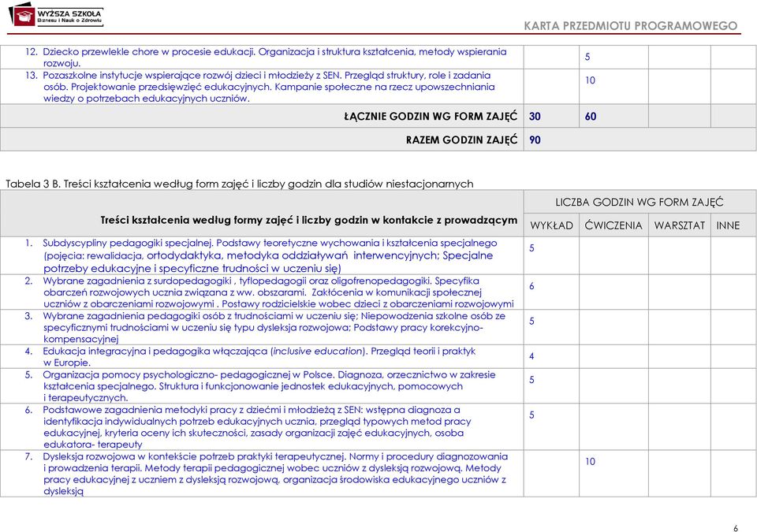Viewport: 757px width, 532px height.
Task: Click the ĆWICZENIA column header
Action: (613, 225)
